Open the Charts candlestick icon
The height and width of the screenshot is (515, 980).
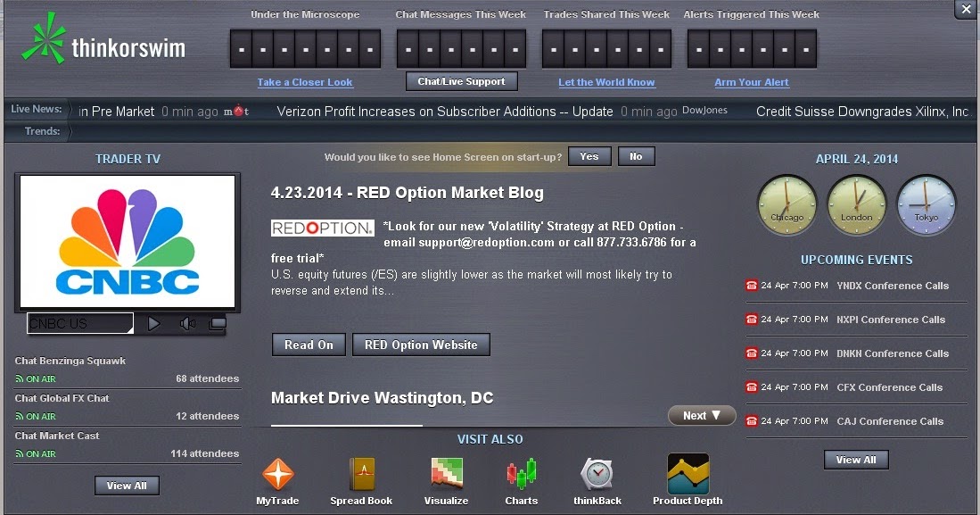click(x=522, y=474)
